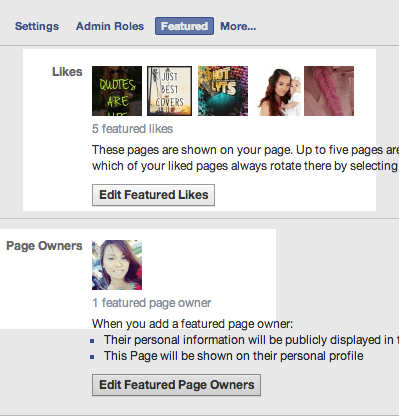Open the featured page owner's profile photo
Image resolution: width=399 pixels, height=416 pixels.
117,265
